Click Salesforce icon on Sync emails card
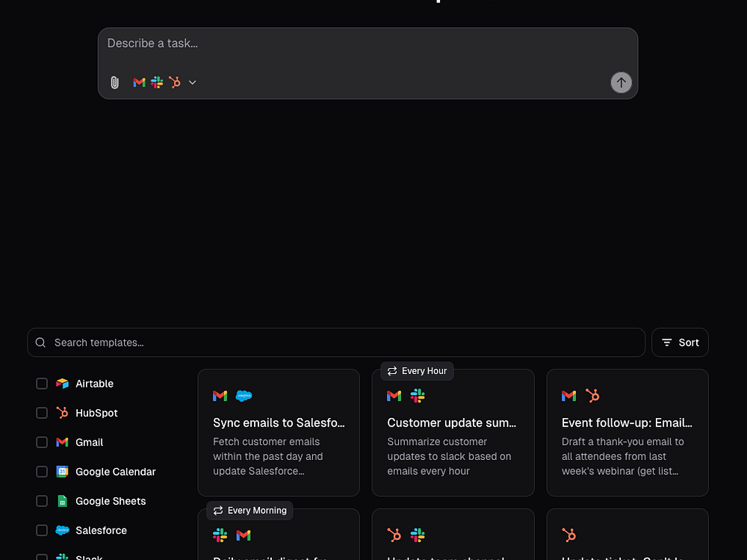This screenshot has height=560, width=747. click(244, 396)
